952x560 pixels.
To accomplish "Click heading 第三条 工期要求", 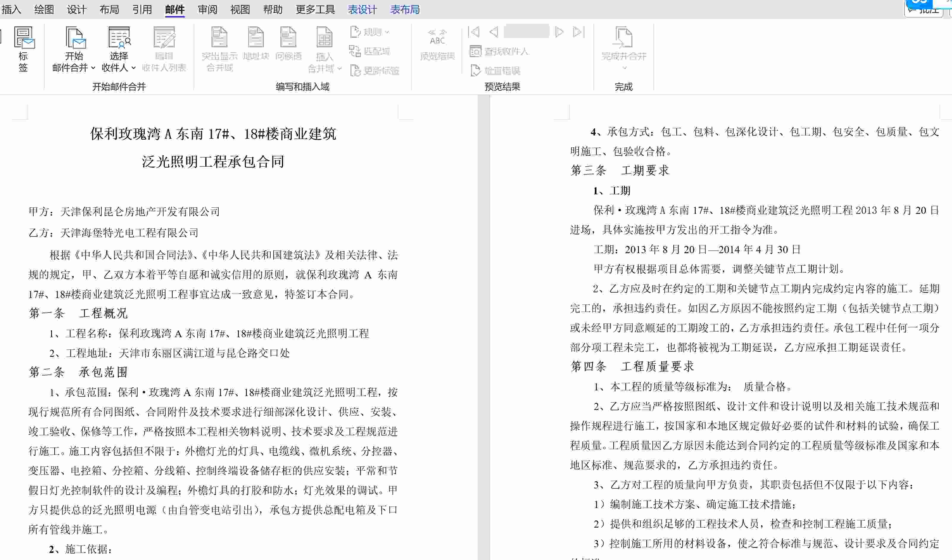I will pyautogui.click(x=620, y=171).
